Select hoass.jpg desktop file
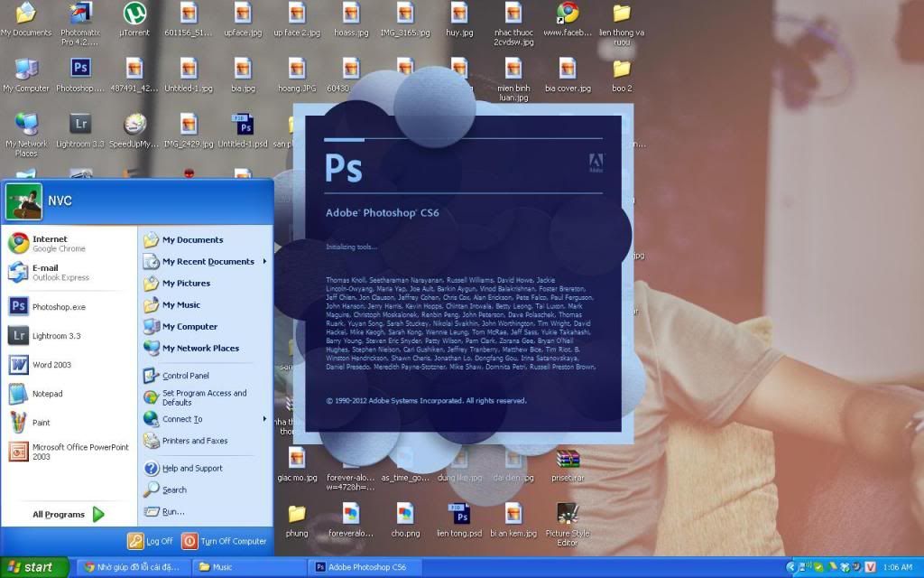 [351, 20]
